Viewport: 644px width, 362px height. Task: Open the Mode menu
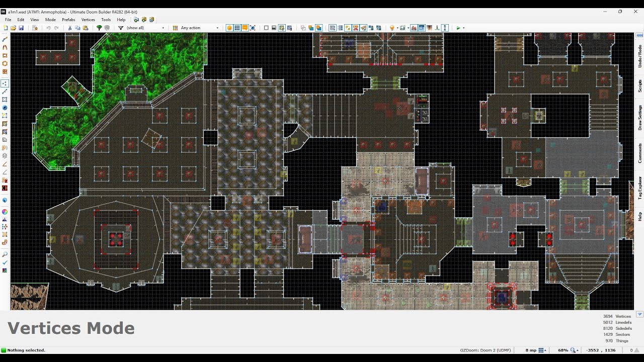tap(50, 20)
